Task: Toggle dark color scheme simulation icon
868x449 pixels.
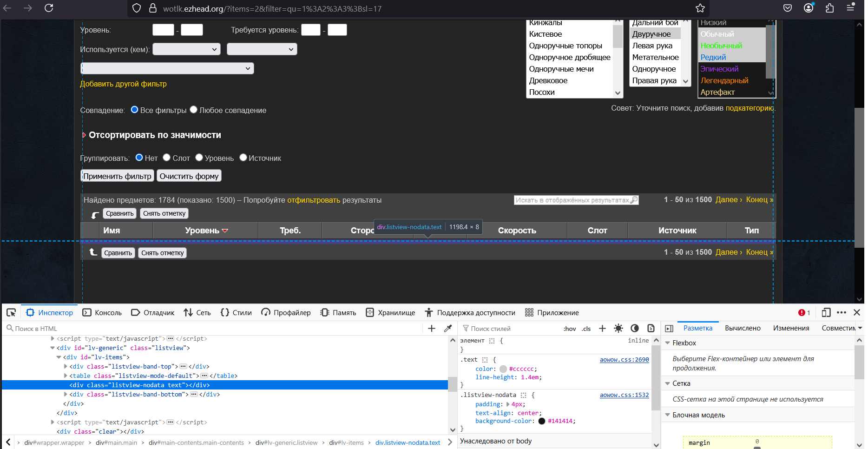Action: 634,329
